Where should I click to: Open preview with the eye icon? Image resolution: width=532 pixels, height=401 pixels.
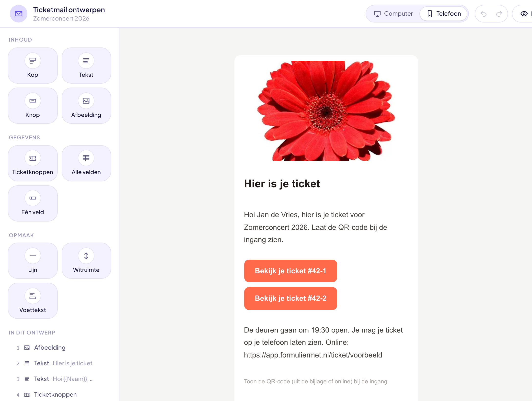point(524,14)
